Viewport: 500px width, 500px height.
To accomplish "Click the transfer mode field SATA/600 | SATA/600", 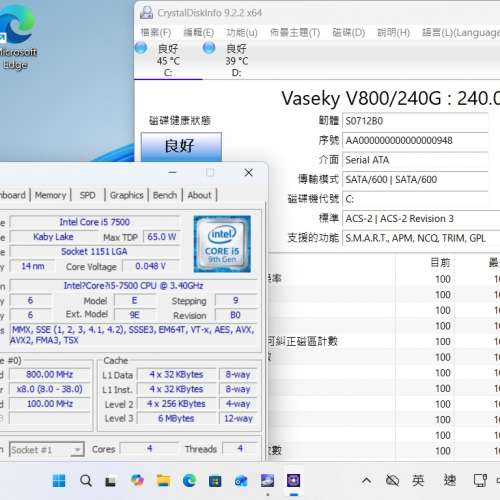I will (415, 179).
